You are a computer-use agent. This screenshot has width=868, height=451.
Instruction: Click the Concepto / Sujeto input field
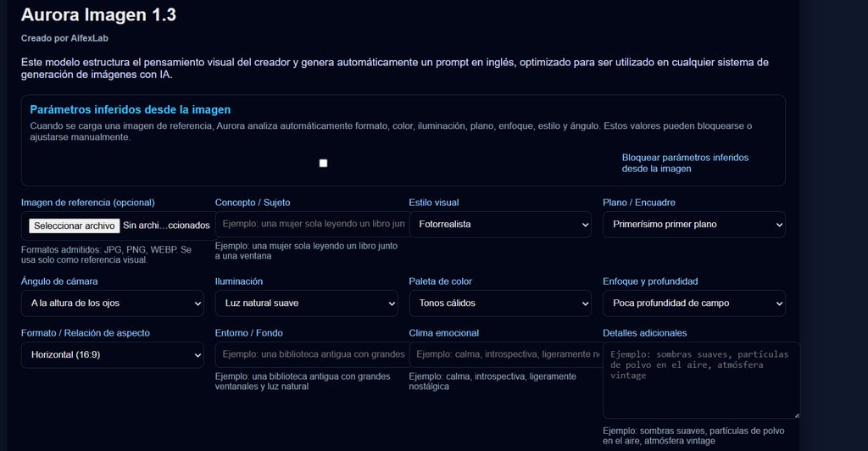point(312,224)
